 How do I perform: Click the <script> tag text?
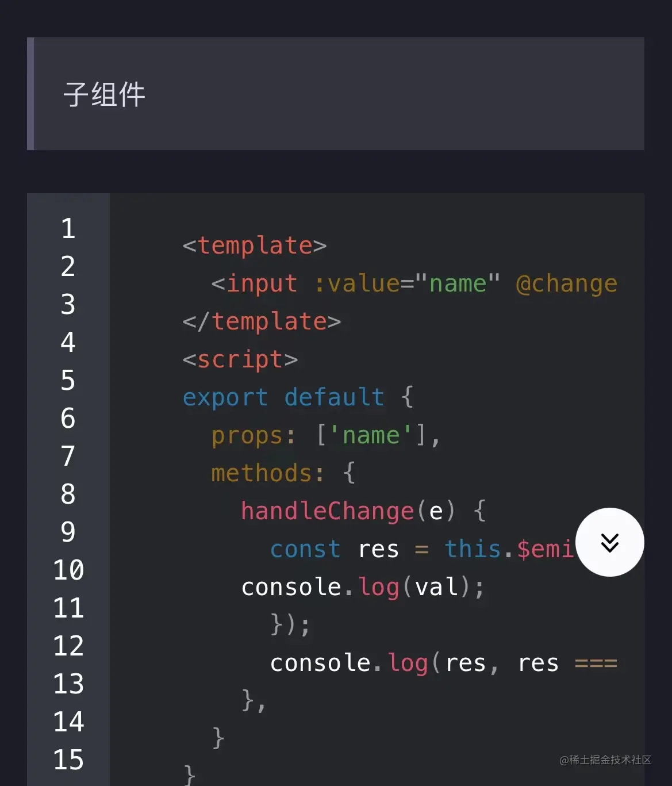tap(240, 360)
